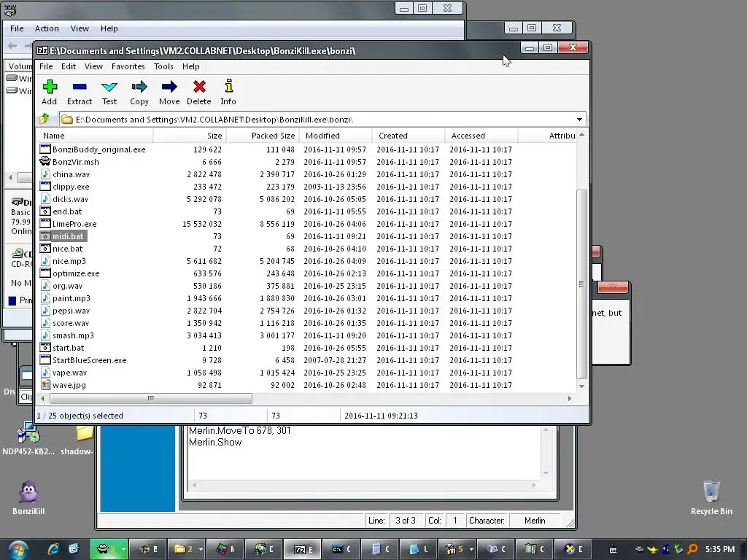Viewport: 747px width, 560px height.
Task: Sort files by the Size column header
Action: [x=190, y=136]
